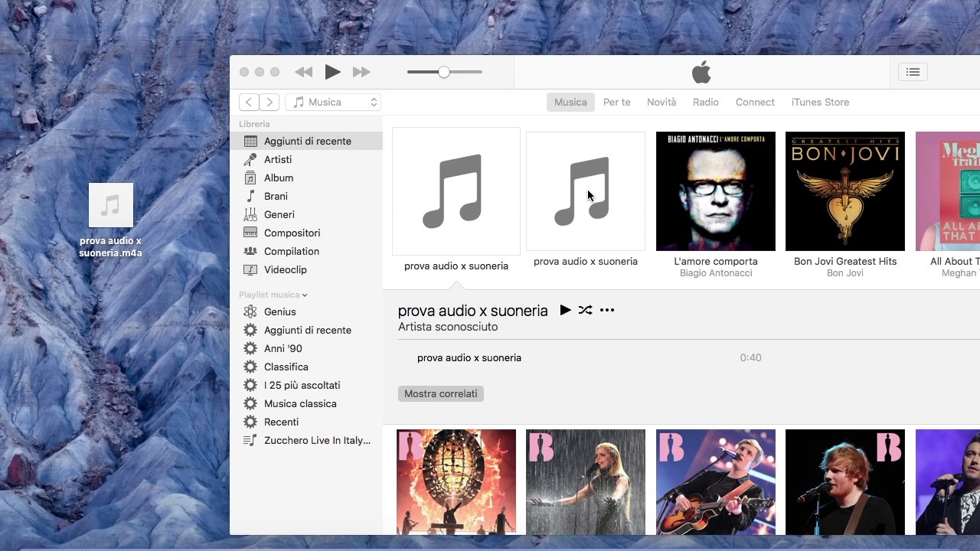Click the rewind playback button
Screen dimensions: 980x551
pyautogui.click(x=304, y=72)
